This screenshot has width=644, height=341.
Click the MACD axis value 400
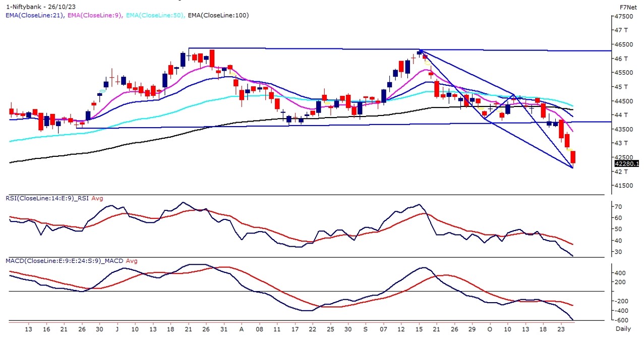(x=620, y=273)
